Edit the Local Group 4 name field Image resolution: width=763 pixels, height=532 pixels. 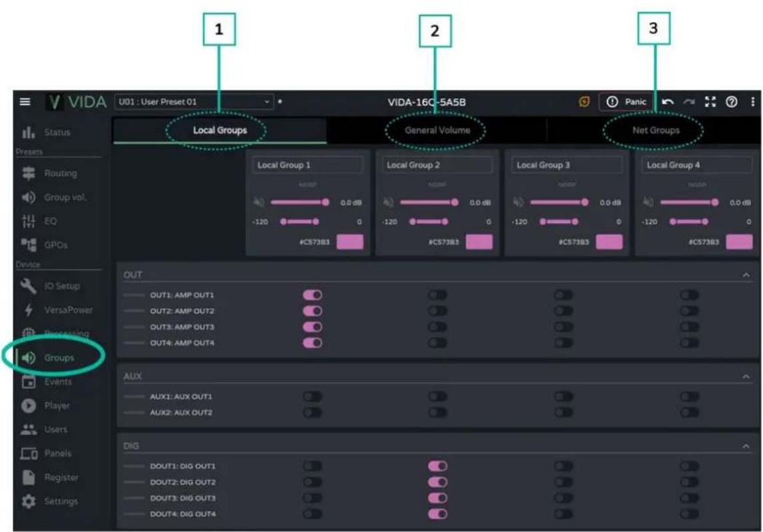click(697, 165)
